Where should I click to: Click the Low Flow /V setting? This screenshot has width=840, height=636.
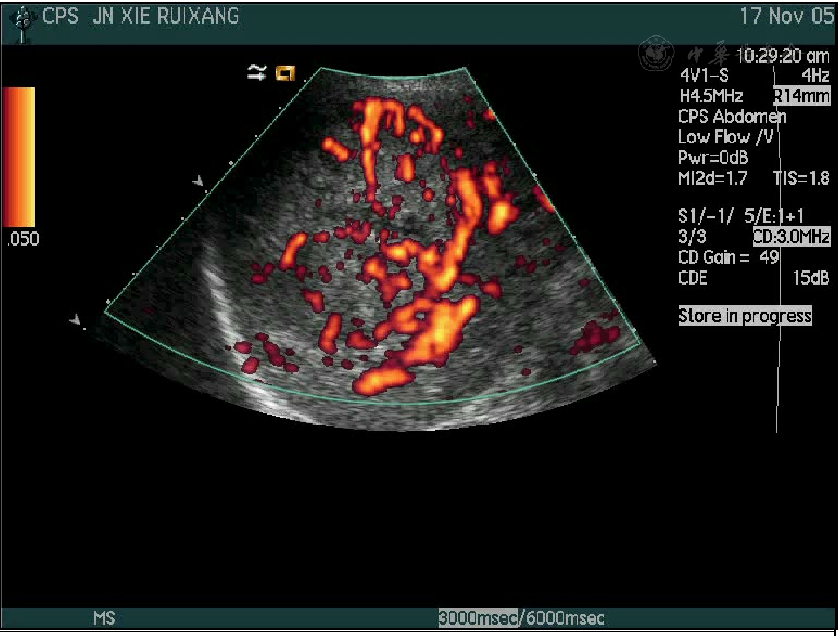pyautogui.click(x=725, y=137)
